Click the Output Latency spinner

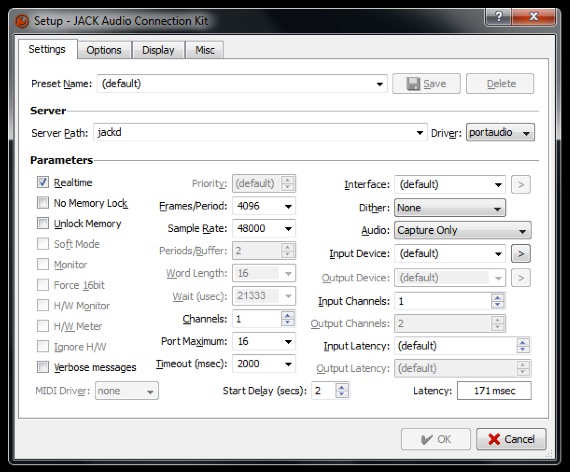(x=463, y=368)
